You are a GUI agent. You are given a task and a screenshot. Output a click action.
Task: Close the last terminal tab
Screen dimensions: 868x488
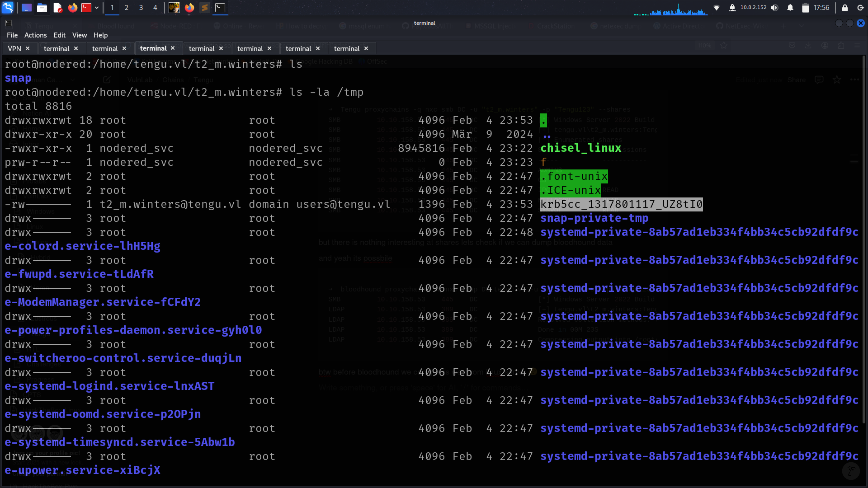(x=366, y=48)
